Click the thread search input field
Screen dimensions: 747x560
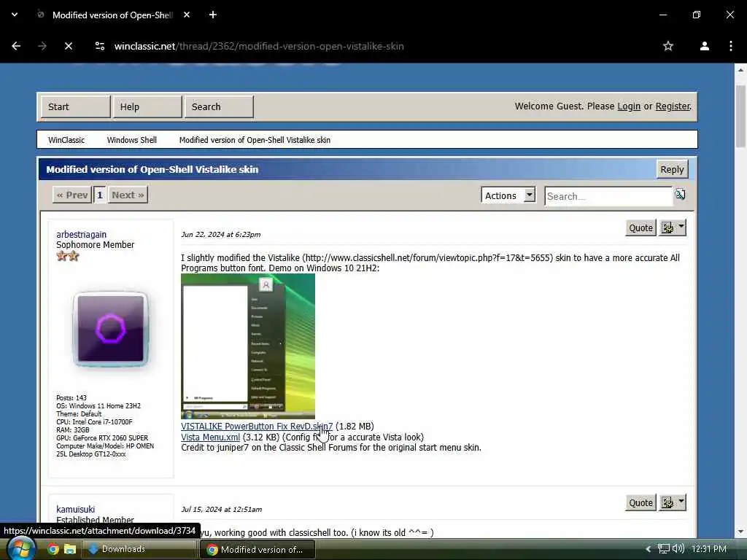click(608, 196)
